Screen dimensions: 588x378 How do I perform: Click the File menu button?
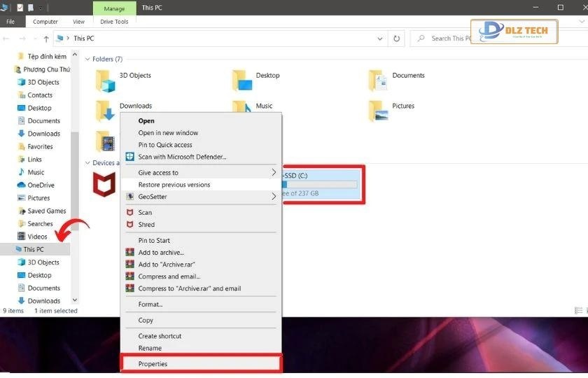(10, 22)
